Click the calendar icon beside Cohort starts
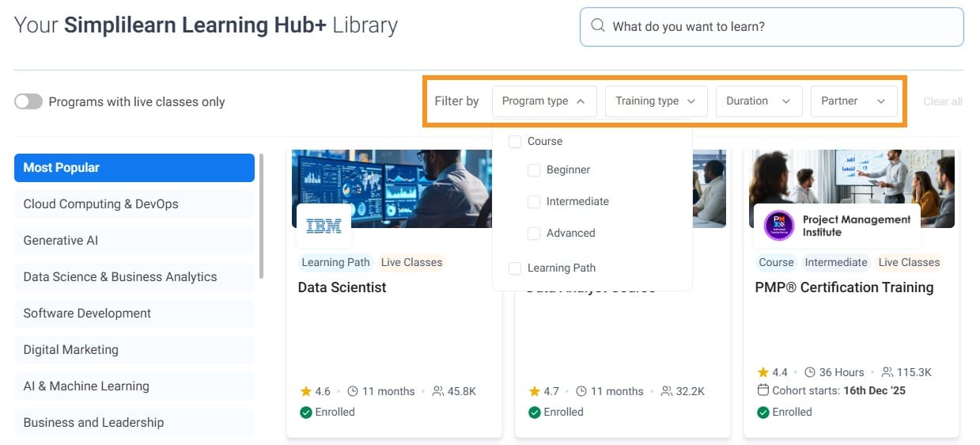The width and height of the screenshot is (980, 445). [762, 390]
